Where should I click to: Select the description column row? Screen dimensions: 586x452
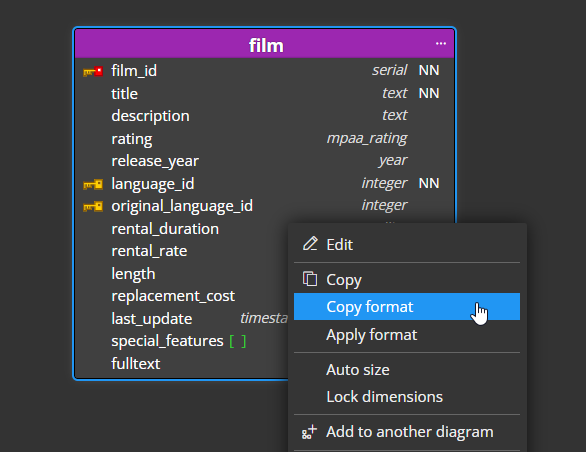pyautogui.click(x=265, y=116)
